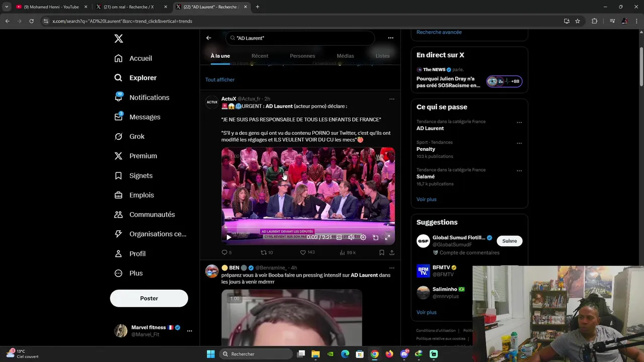The width and height of the screenshot is (644, 362).
Task: Follow Global Sumud Flotilla with Suivre
Action: point(510,241)
